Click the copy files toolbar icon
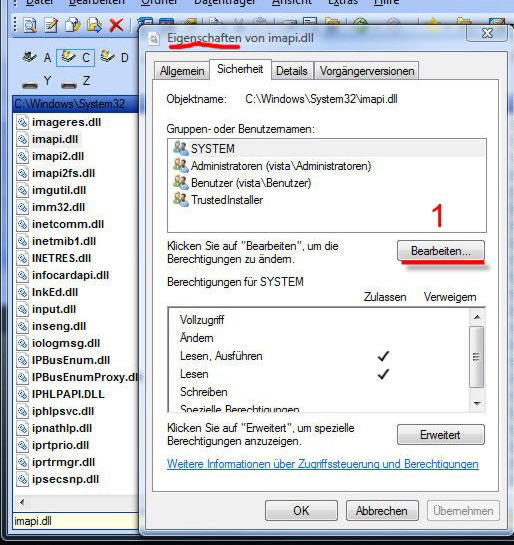 73,25
